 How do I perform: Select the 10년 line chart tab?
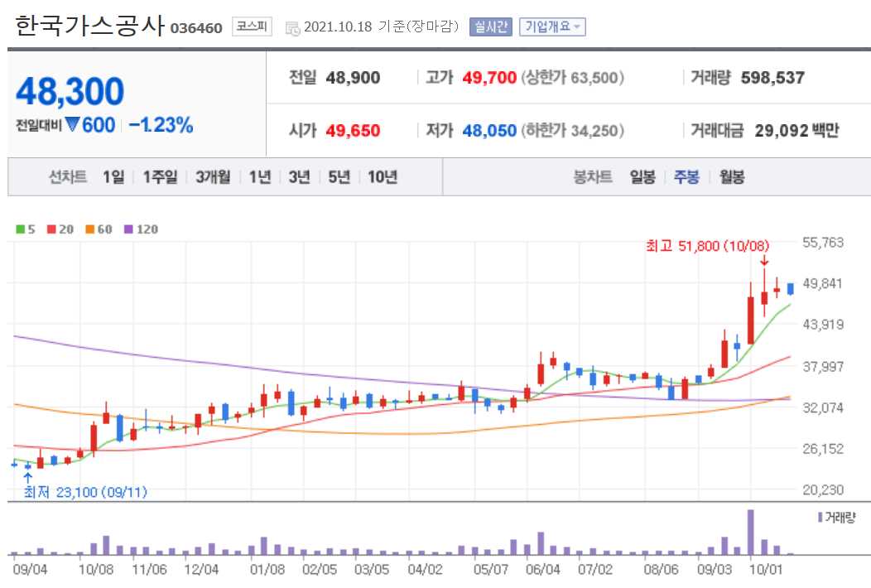(383, 176)
